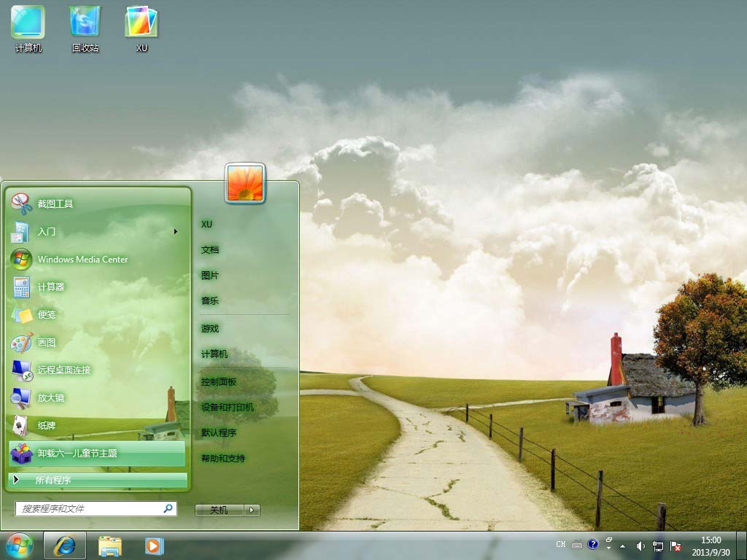Viewport: 747px width, 560px height.
Task: Open Windows Media Player from the taskbar
Action: pos(154,545)
